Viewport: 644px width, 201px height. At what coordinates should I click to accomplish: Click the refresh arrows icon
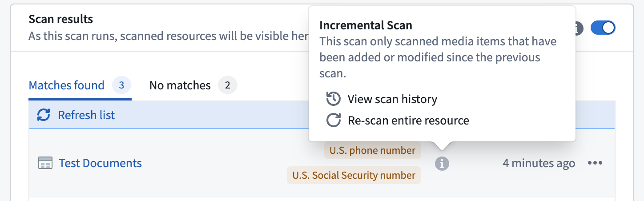[x=44, y=115]
